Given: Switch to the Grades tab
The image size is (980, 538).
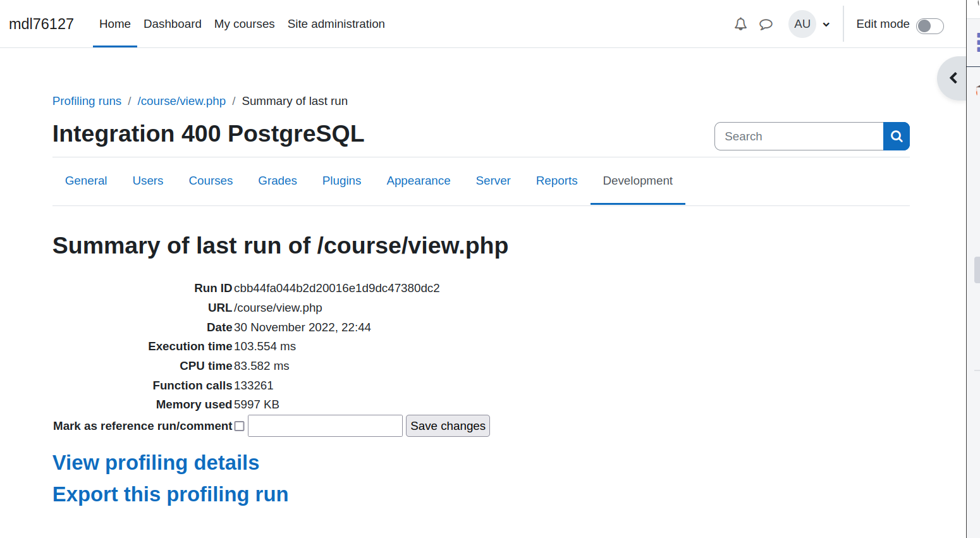Looking at the screenshot, I should 278,181.
